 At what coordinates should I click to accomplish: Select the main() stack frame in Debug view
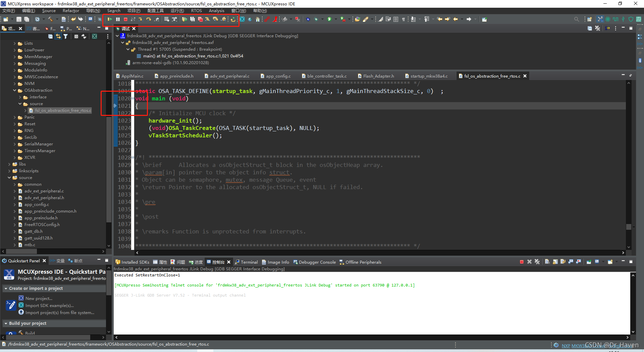[x=193, y=56]
